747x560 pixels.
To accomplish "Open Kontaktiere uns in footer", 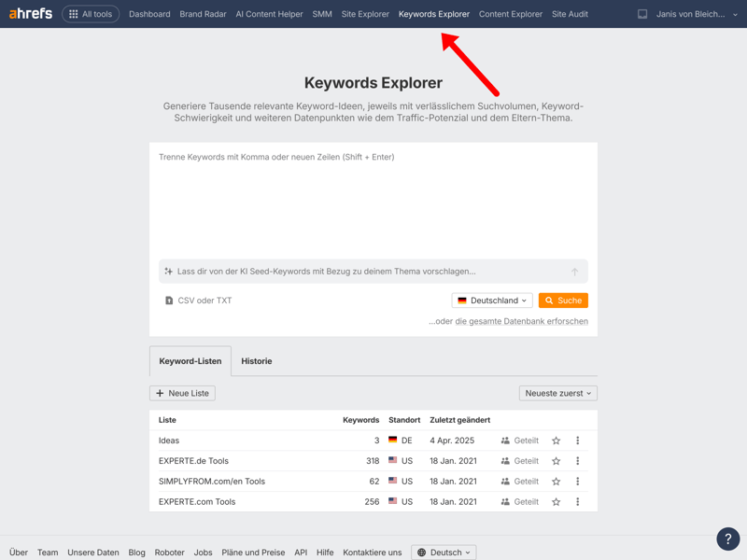I will point(372,553).
